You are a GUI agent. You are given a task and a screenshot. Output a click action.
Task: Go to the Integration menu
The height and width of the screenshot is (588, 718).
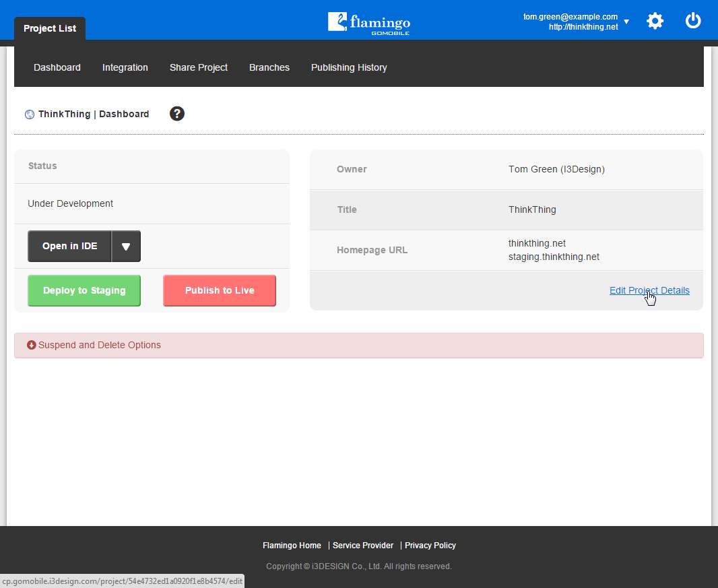tap(125, 67)
